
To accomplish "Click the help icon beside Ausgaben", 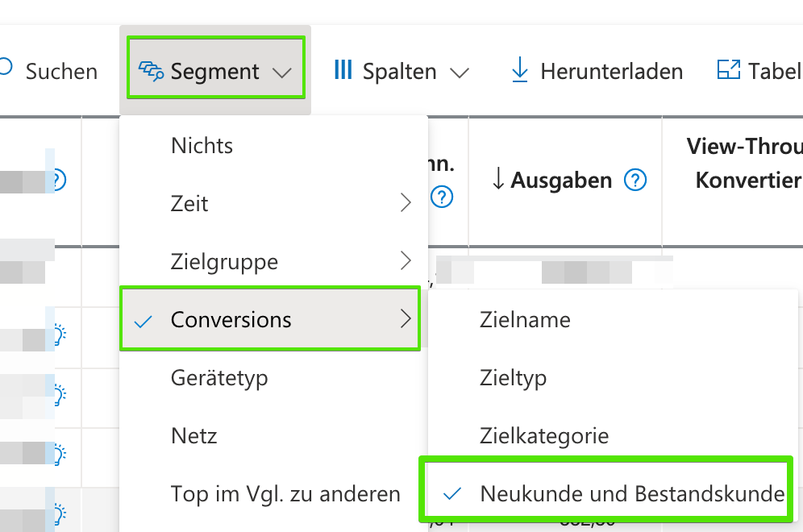I will click(x=635, y=181).
